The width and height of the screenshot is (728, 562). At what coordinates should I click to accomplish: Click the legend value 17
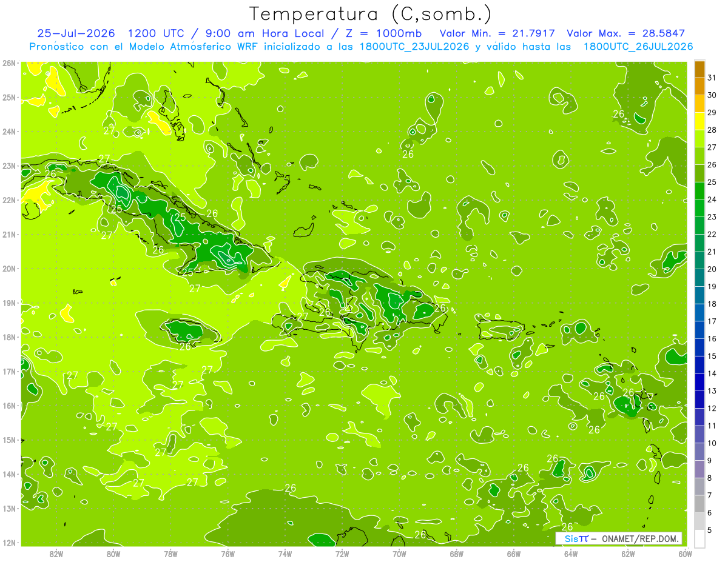click(712, 321)
